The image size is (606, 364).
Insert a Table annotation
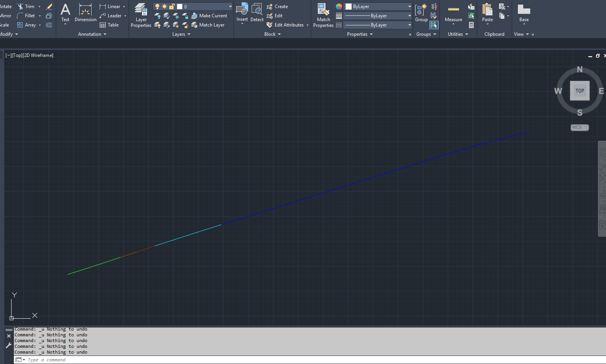109,25
